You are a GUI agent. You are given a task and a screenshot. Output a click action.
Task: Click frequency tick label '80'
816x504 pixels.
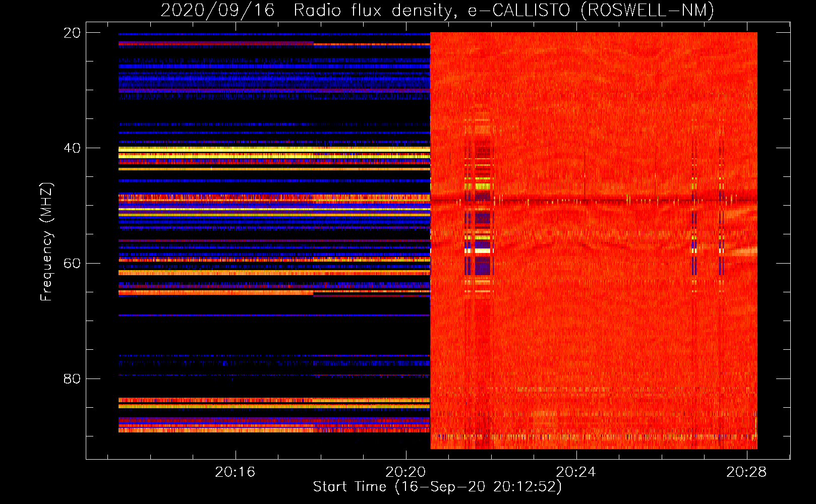(x=72, y=379)
